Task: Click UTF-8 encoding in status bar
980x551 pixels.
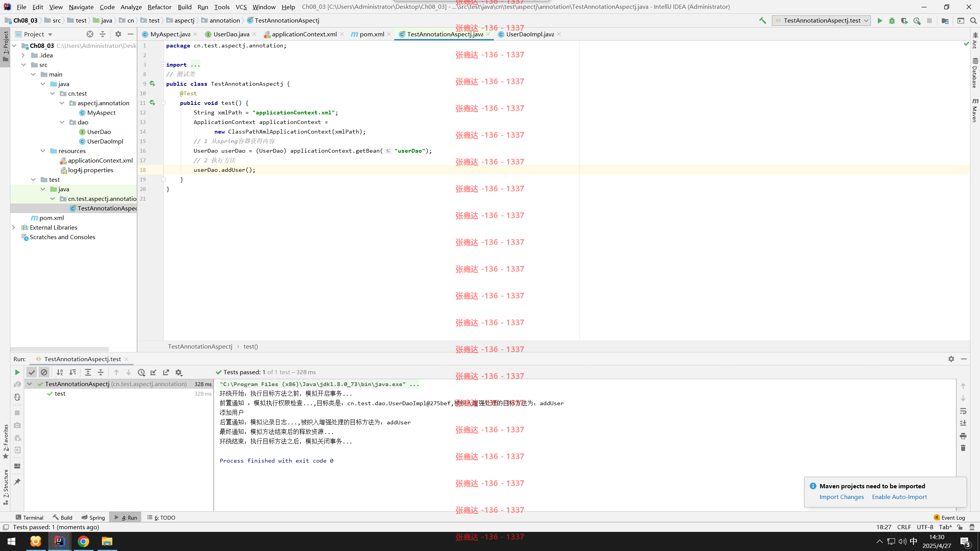Action: 925,527
